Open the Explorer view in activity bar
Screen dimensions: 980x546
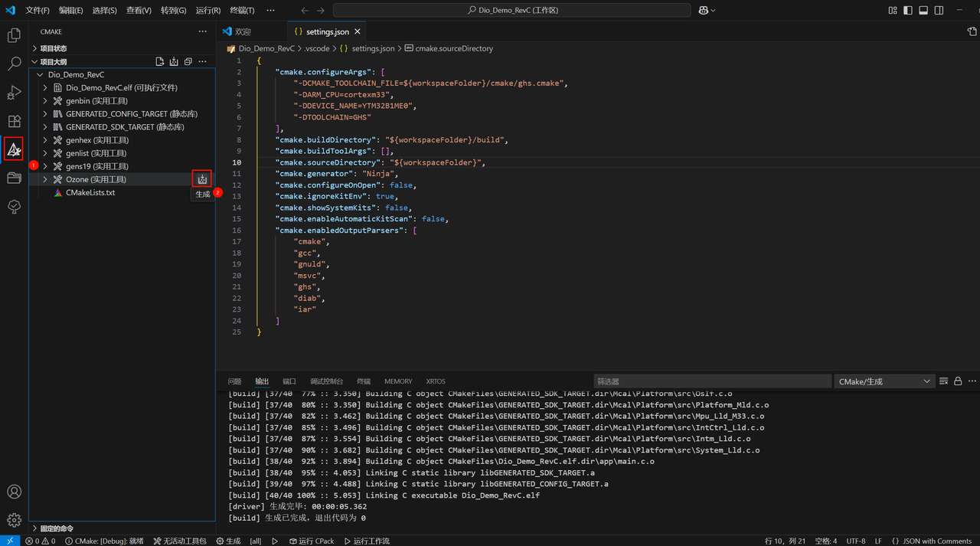pyautogui.click(x=14, y=35)
